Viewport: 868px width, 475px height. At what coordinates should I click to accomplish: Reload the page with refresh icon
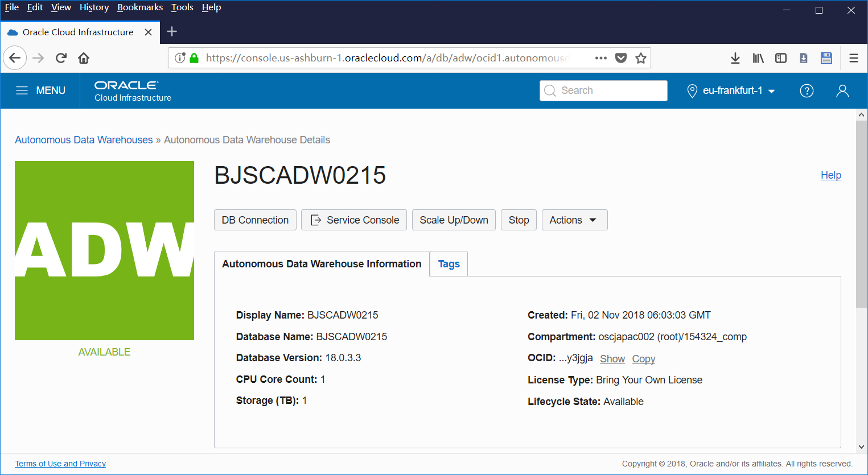[61, 58]
